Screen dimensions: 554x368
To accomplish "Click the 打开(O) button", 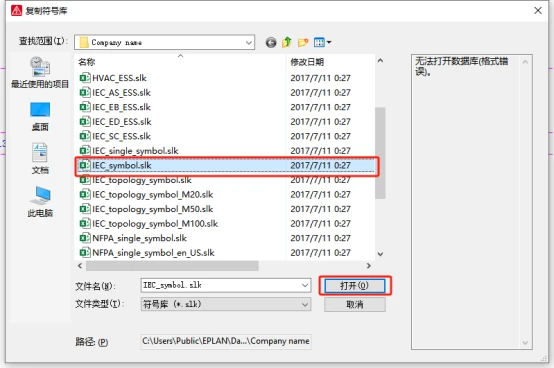I will [355, 285].
